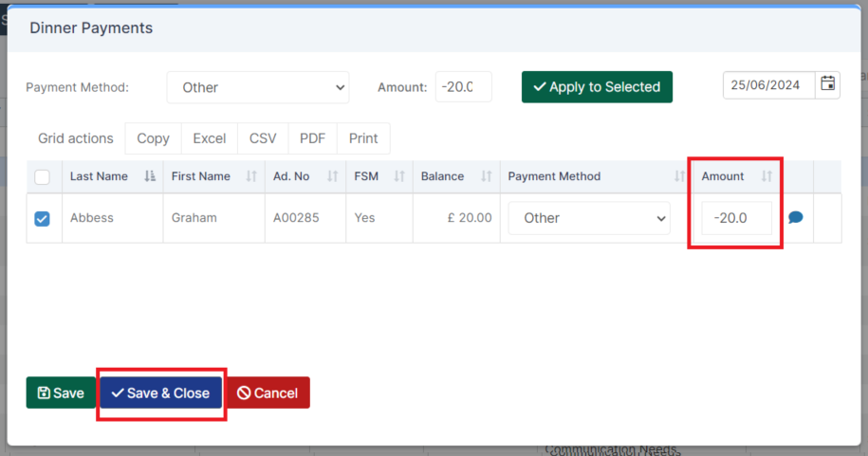Click Save & Close button

point(160,392)
